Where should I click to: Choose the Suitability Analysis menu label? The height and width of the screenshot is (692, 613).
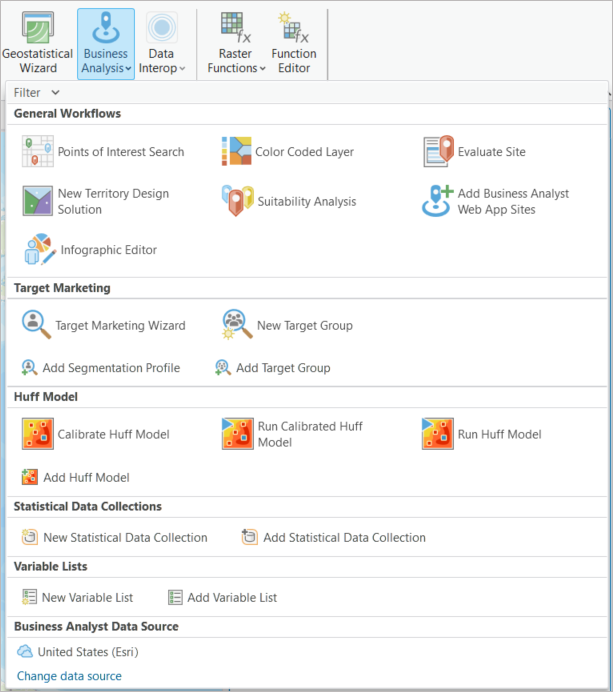pos(307,201)
